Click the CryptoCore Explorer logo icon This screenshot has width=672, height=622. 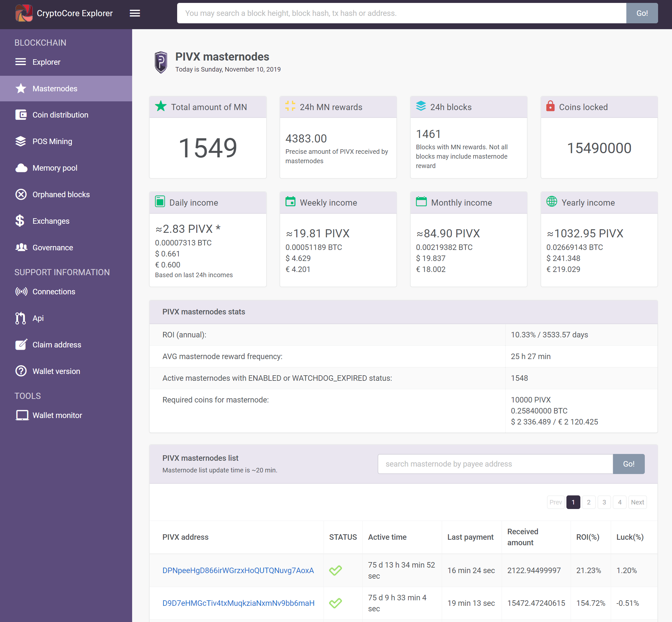click(24, 13)
